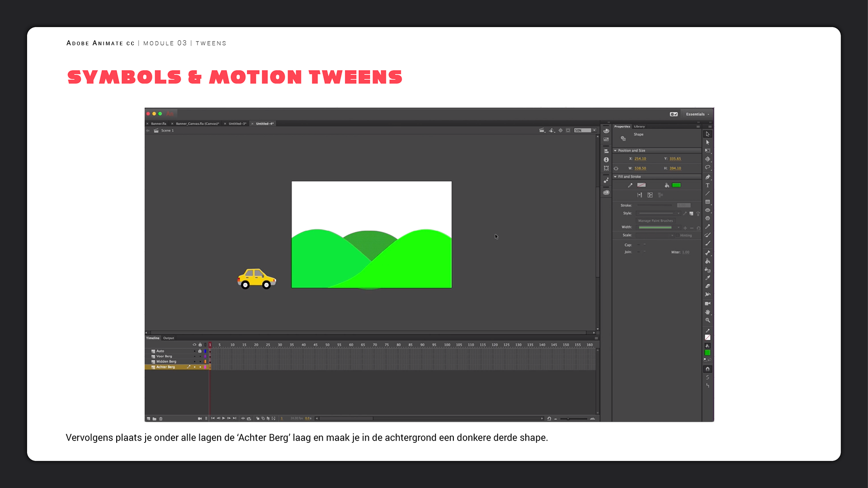The height and width of the screenshot is (488, 868).
Task: Select the Pen tool
Action: (x=708, y=177)
